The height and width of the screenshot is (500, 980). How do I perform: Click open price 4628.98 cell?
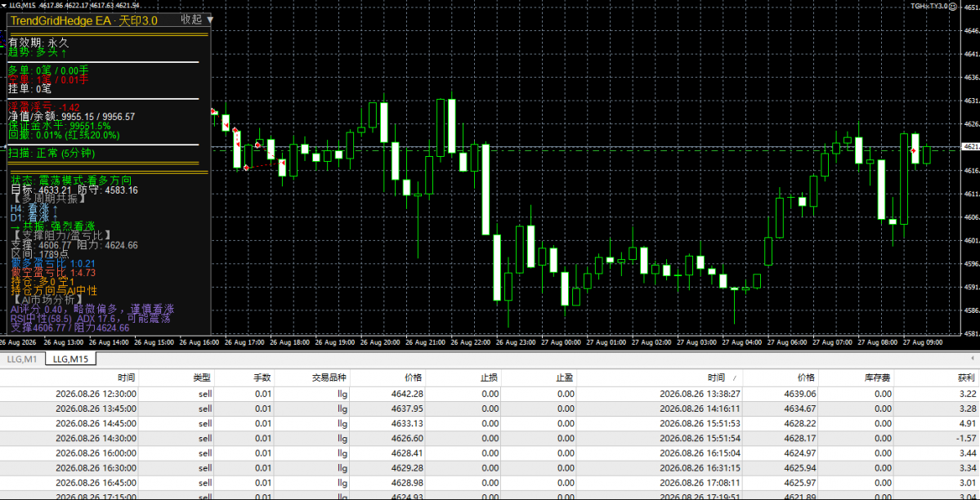408,483
